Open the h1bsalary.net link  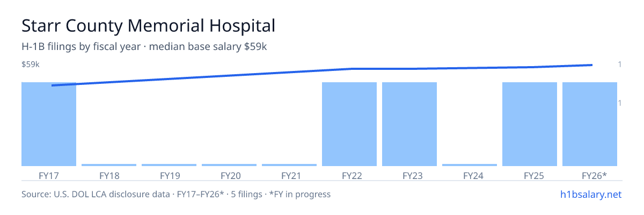(x=591, y=194)
